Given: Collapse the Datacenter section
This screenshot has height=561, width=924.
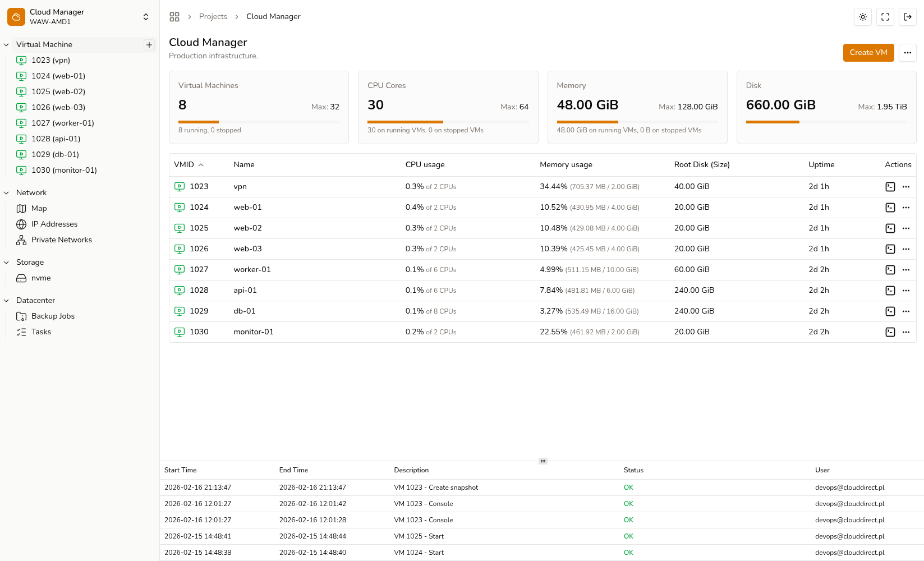Looking at the screenshot, I should (x=6, y=300).
